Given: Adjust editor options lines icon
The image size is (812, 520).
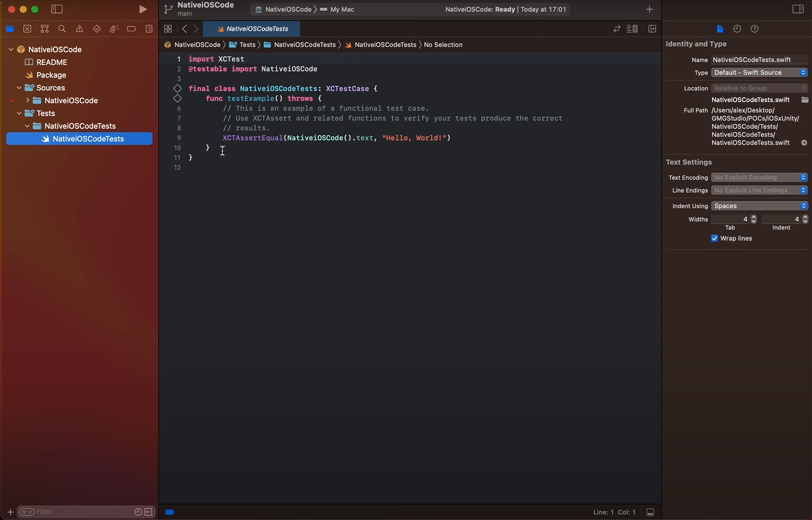Looking at the screenshot, I should pos(632,29).
